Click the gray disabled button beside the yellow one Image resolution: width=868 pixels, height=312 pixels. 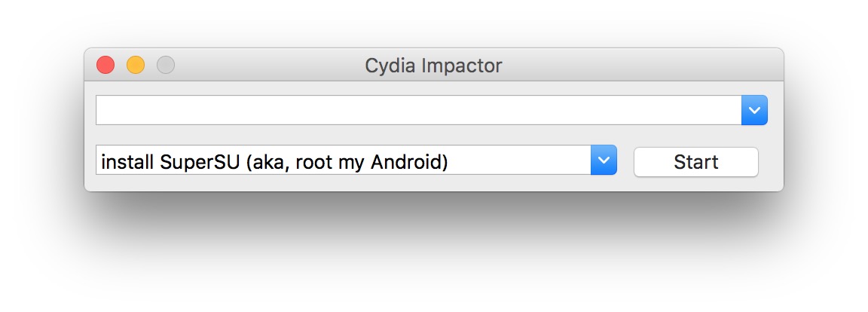(166, 66)
